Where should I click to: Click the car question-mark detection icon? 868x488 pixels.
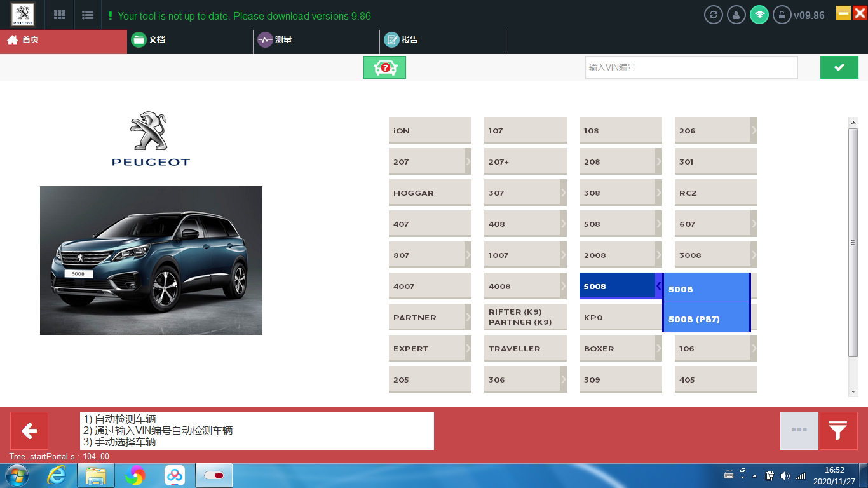(384, 67)
